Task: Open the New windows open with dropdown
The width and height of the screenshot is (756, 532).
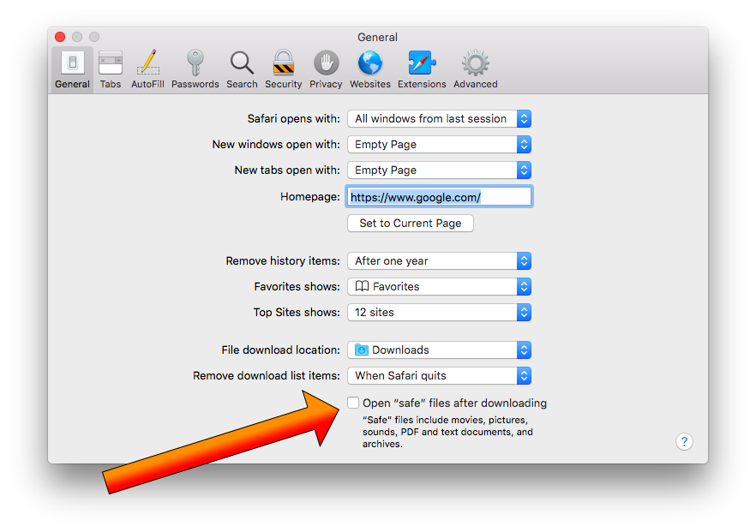Action: tap(439, 144)
